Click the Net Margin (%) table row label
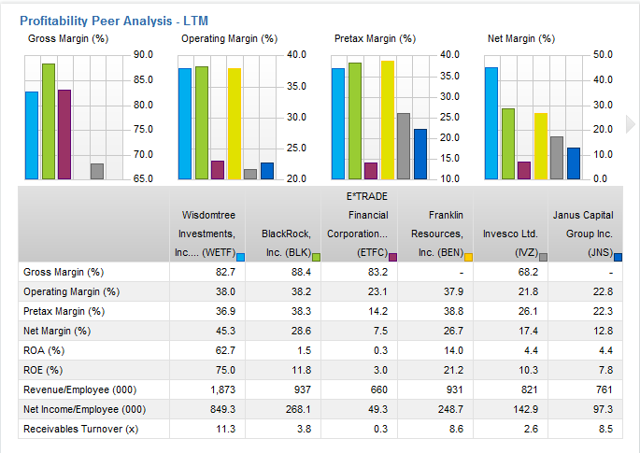Image resolution: width=640 pixels, height=453 pixels. click(x=57, y=331)
